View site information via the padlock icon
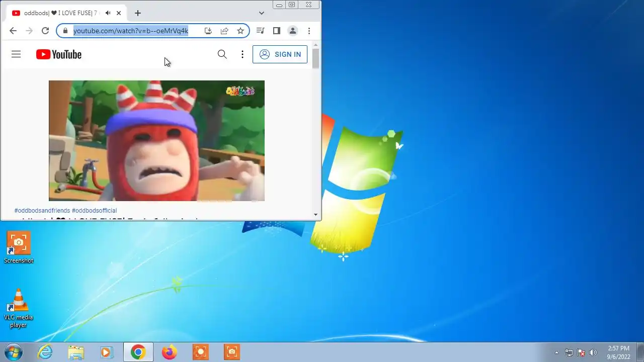 [x=65, y=31]
